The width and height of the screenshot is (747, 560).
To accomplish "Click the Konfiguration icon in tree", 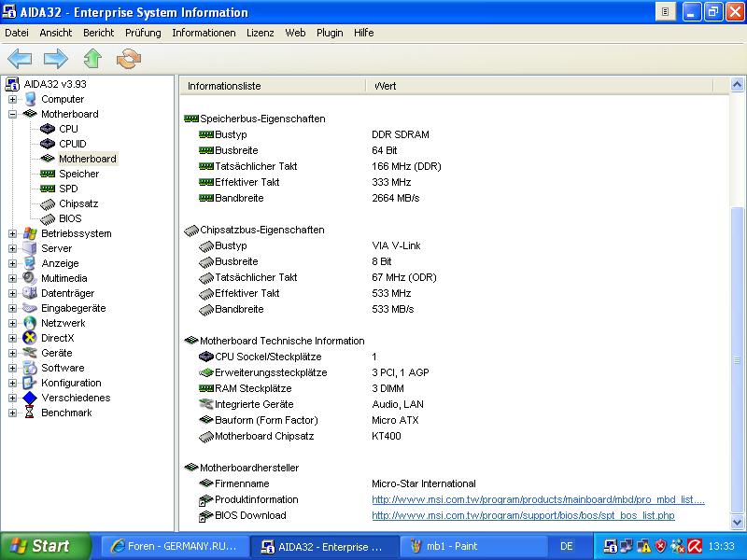I will point(30,383).
